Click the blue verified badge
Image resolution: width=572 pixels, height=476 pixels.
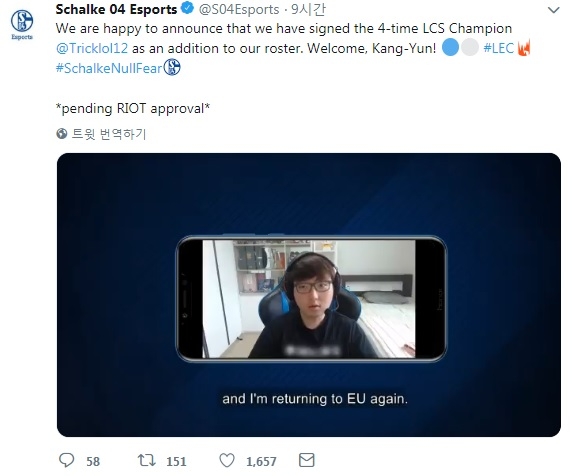pos(188,8)
